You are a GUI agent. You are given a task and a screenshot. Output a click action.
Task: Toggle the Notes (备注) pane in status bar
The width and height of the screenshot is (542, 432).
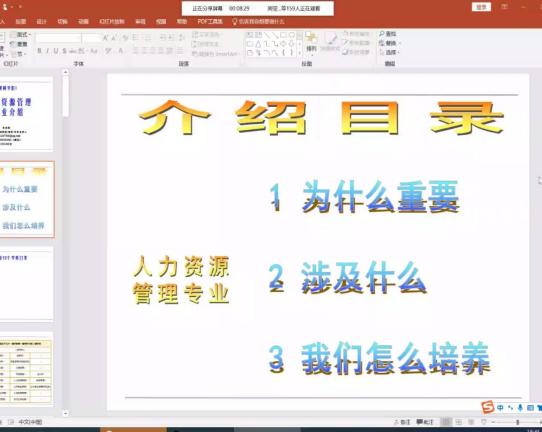[402, 422]
